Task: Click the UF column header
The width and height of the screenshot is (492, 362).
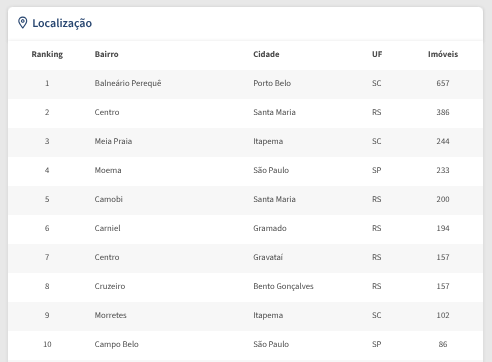Action: pos(377,54)
